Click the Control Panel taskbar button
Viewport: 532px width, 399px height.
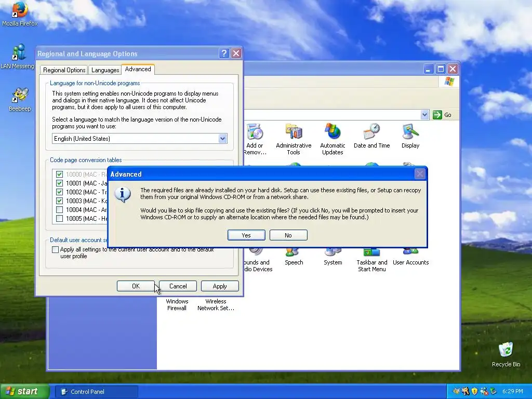click(96, 392)
